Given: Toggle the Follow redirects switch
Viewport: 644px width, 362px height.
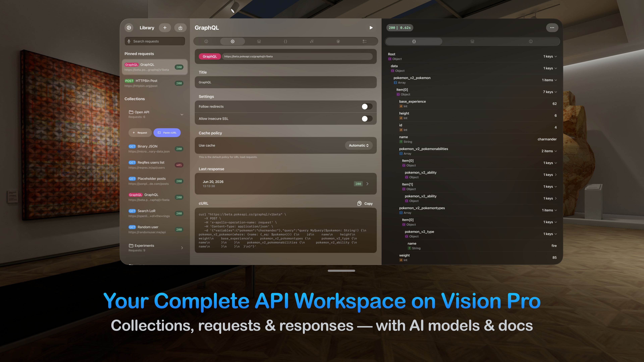Looking at the screenshot, I should (x=367, y=107).
